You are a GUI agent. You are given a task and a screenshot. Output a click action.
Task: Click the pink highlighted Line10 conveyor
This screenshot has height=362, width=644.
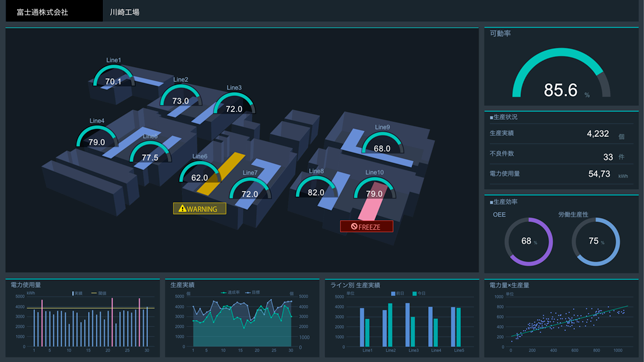372,202
